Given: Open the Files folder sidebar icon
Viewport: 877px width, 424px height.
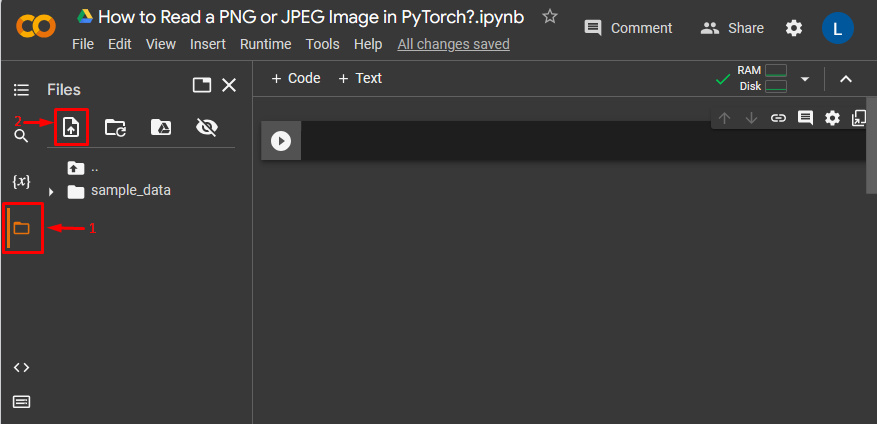Looking at the screenshot, I should click(22, 228).
